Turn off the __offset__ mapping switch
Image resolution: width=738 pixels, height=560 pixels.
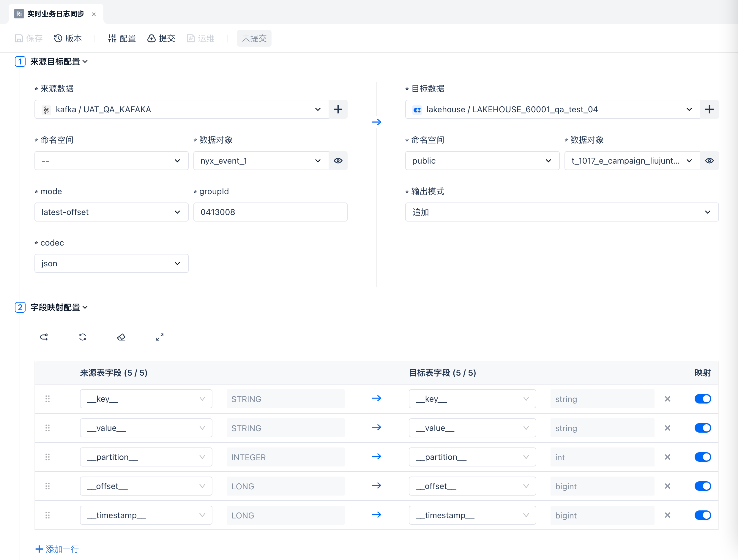tap(702, 486)
